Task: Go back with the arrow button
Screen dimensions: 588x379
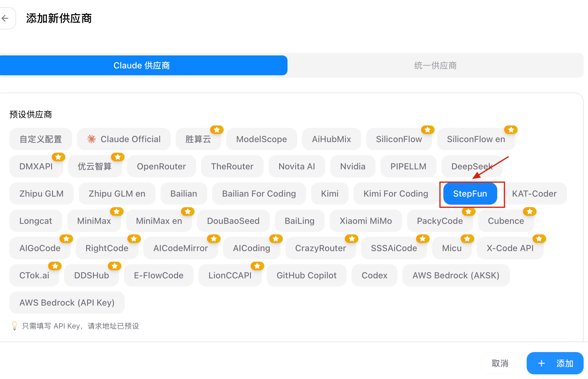Action: click(x=6, y=18)
